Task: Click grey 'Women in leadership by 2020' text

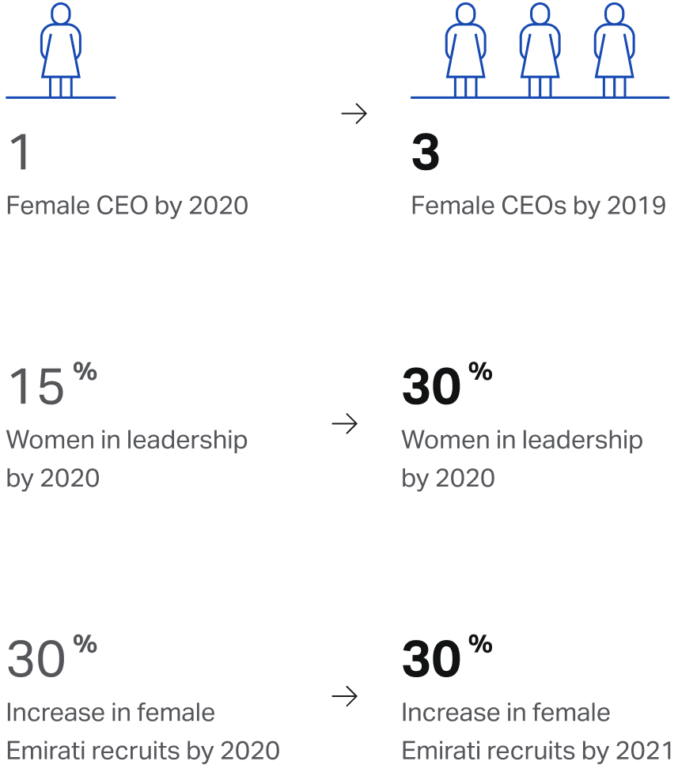Action: (127, 459)
